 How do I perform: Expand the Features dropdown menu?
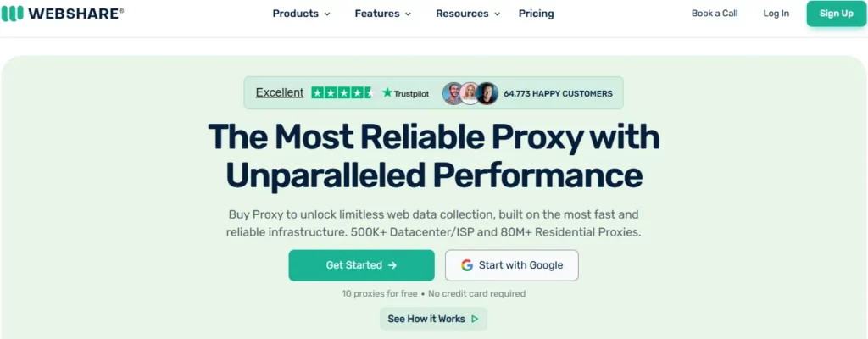(x=382, y=14)
